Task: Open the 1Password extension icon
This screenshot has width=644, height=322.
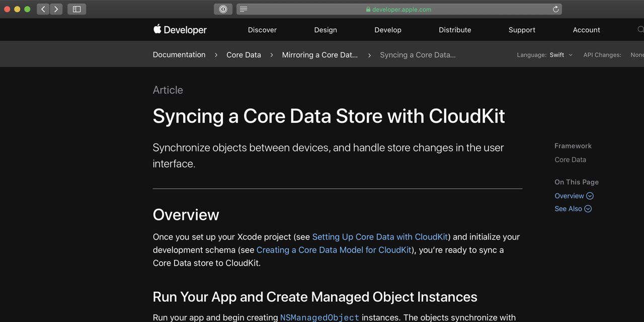Action: 223,9
